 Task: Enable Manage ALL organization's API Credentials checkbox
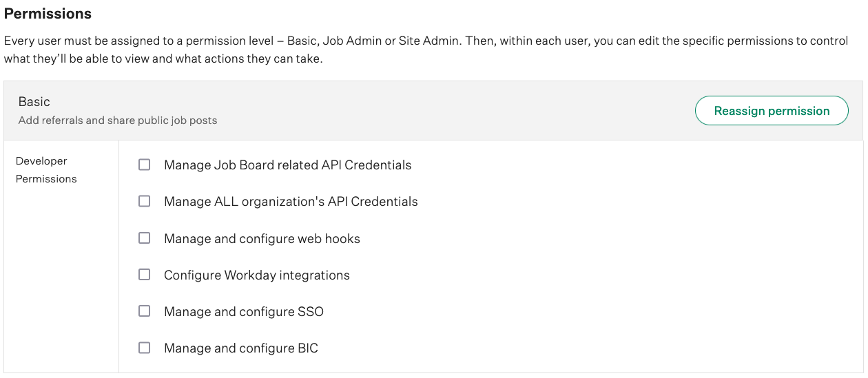pos(145,202)
